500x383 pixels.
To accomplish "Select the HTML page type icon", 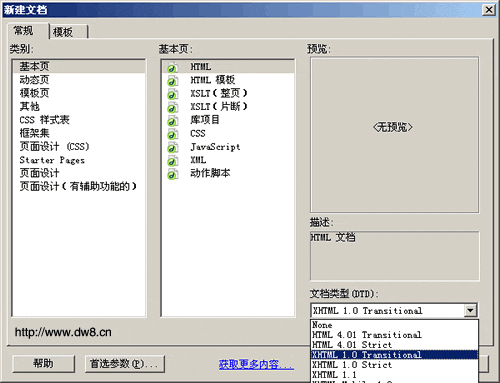I will tap(172, 68).
